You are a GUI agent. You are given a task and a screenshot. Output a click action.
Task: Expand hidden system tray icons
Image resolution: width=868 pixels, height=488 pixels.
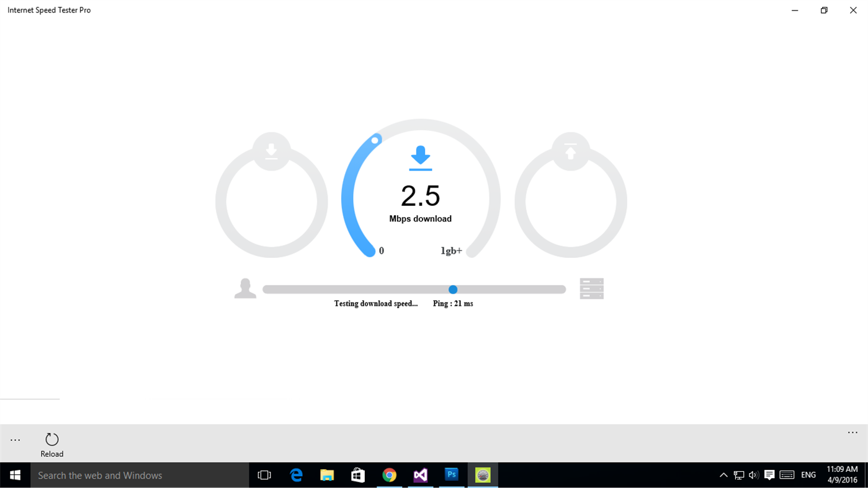pos(723,474)
